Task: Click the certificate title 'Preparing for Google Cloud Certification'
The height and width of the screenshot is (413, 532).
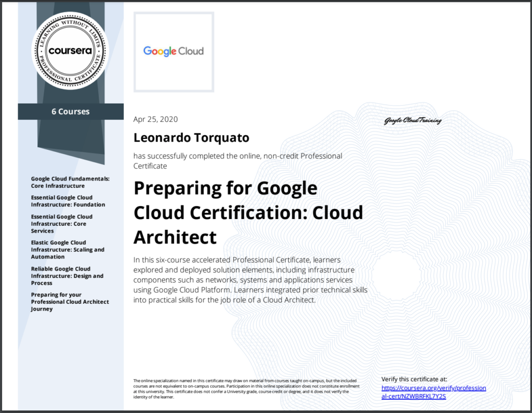Action: [x=248, y=212]
